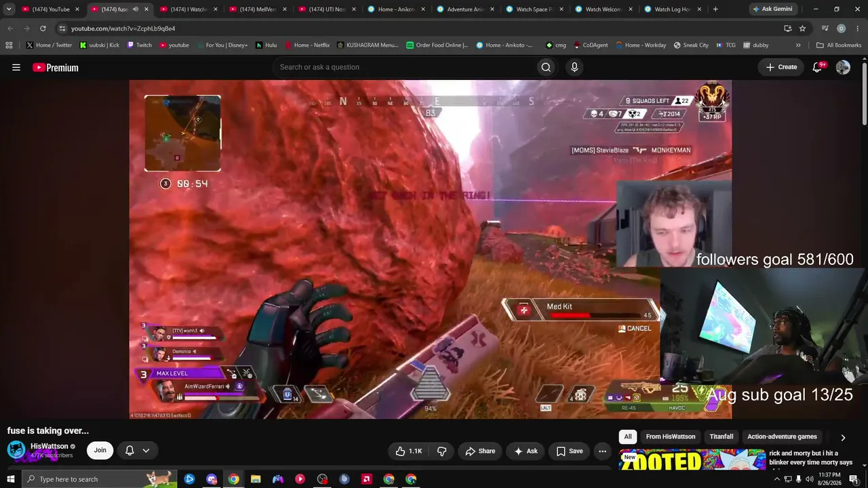Save video to a playlist
Image resolution: width=868 pixels, height=488 pixels.
coord(570,451)
